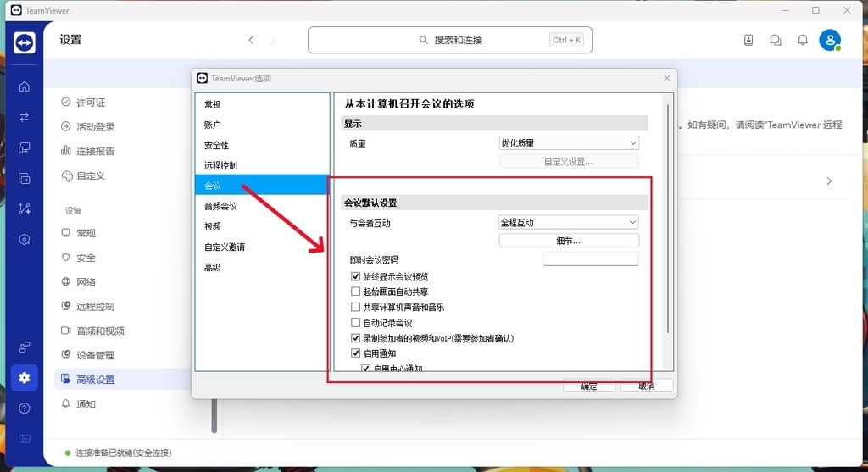
Task: Toggle 启用通知 checkbox
Action: [x=355, y=353]
